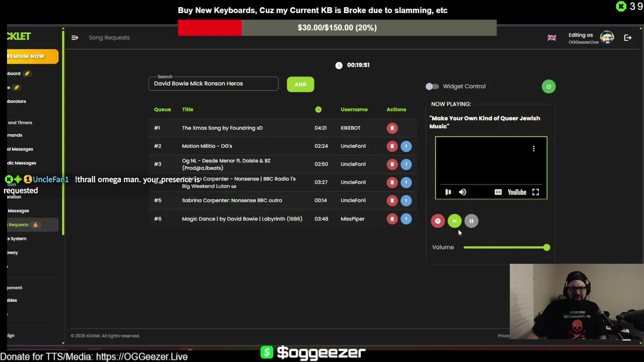The width and height of the screenshot is (644, 362).
Task: Toggle the Widget Control switch
Action: 432,86
